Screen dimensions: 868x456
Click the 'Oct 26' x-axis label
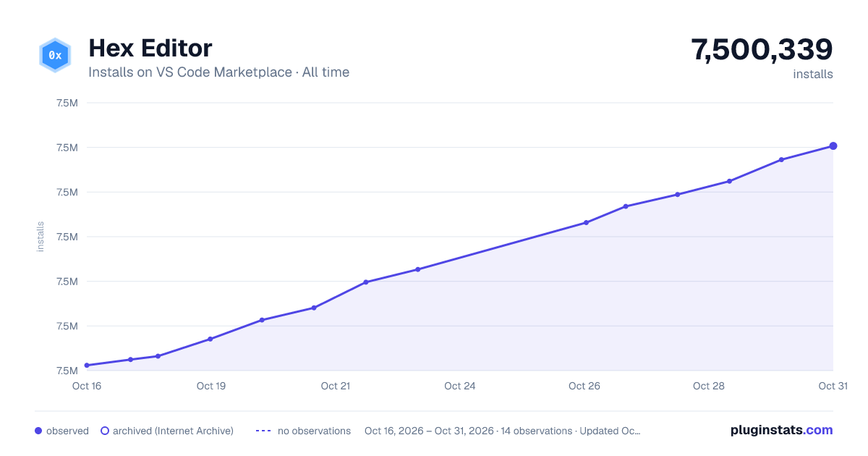584,386
